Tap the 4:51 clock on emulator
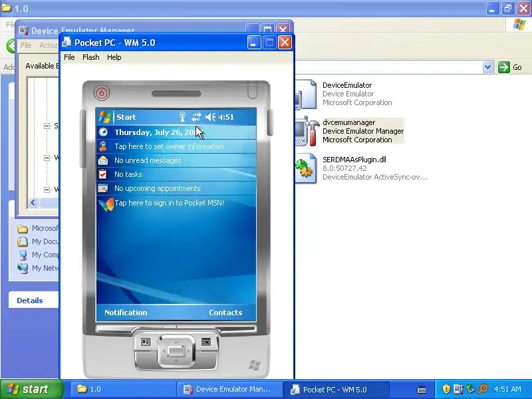This screenshot has width=532, height=399. (226, 117)
